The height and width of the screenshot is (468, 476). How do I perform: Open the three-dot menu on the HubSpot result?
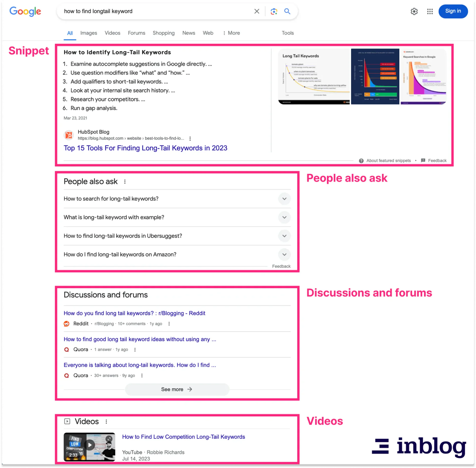coord(190,138)
